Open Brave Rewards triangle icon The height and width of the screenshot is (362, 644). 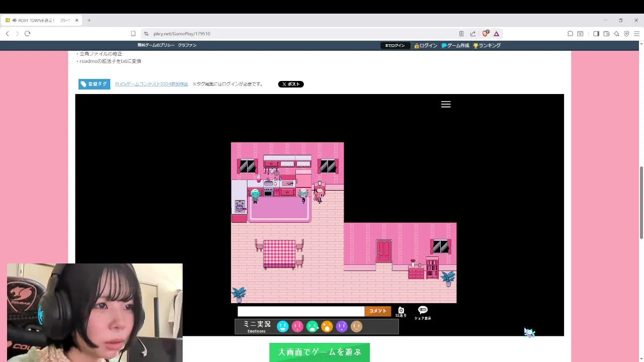tap(496, 34)
